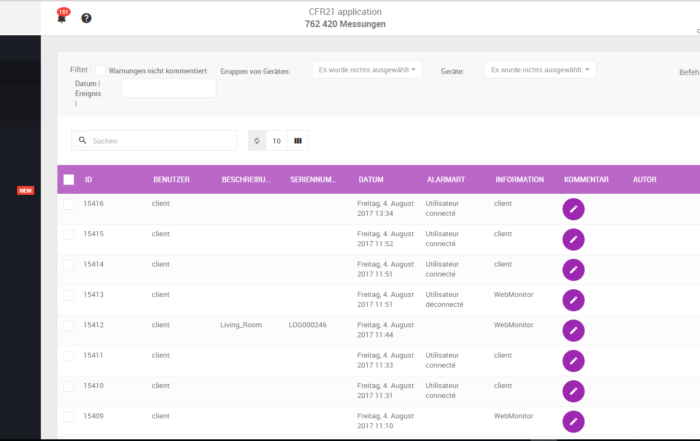The height and width of the screenshot is (441, 700).
Task: Check the row 15411 checkbox
Action: tap(68, 356)
